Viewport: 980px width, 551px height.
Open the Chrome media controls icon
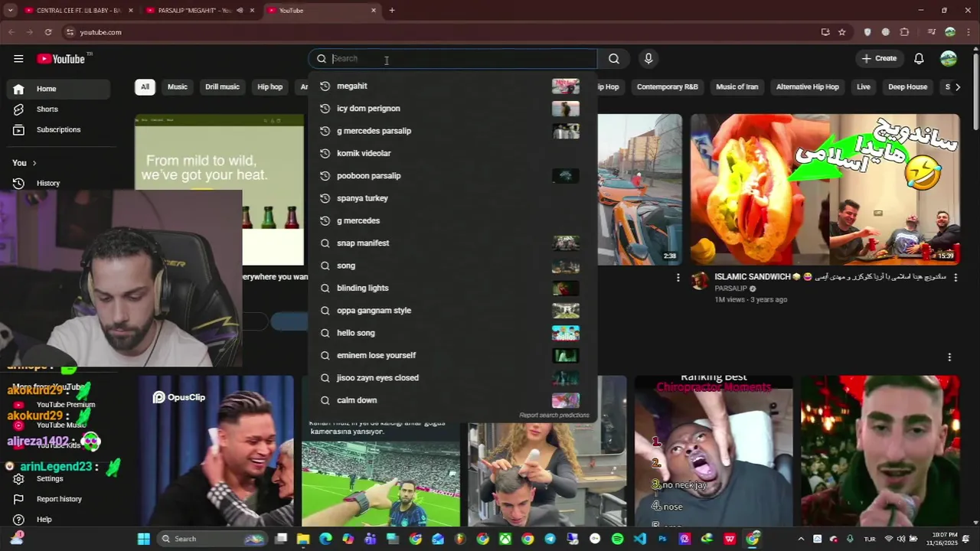coord(931,32)
